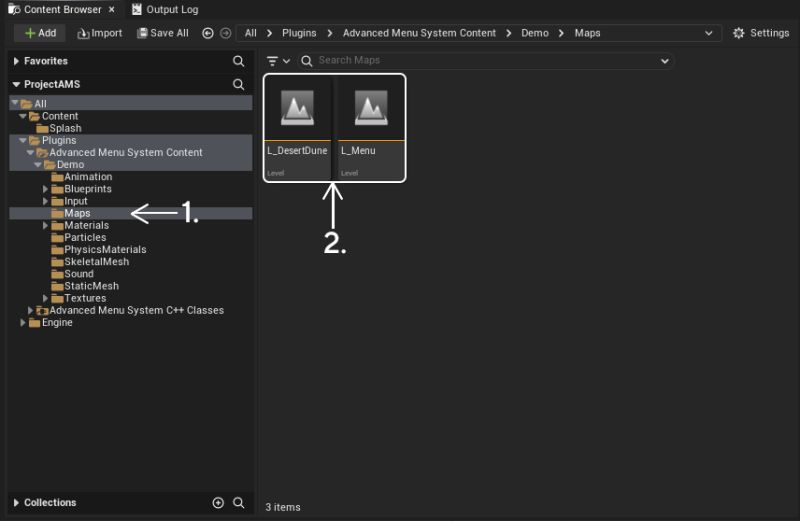Click Save All button
Viewport: 800px width, 521px height.
coord(163,33)
